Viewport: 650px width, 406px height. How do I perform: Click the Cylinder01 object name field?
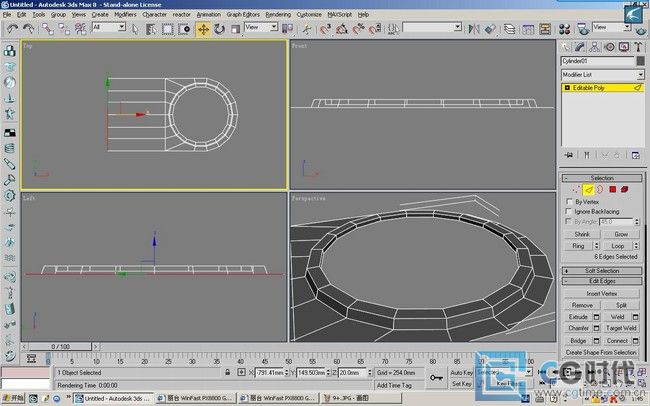597,61
